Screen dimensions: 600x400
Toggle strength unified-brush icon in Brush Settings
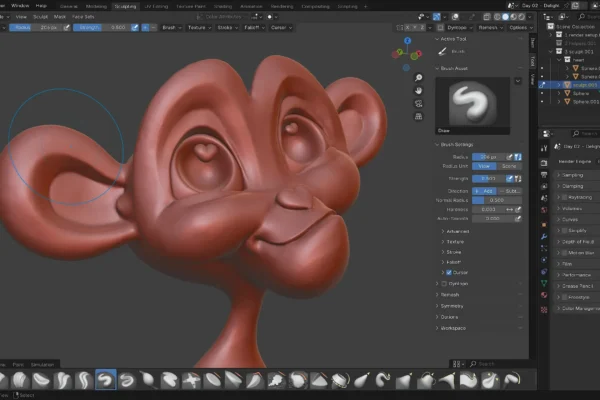coord(518,179)
